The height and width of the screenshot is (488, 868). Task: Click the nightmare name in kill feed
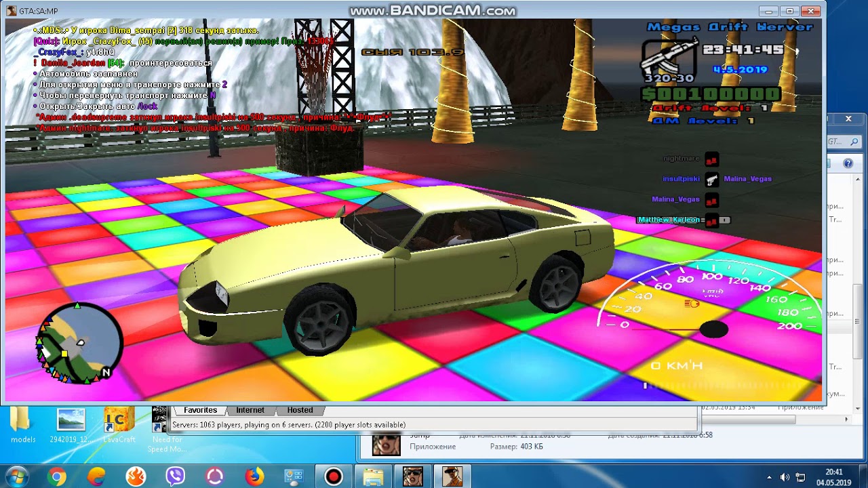tap(681, 159)
